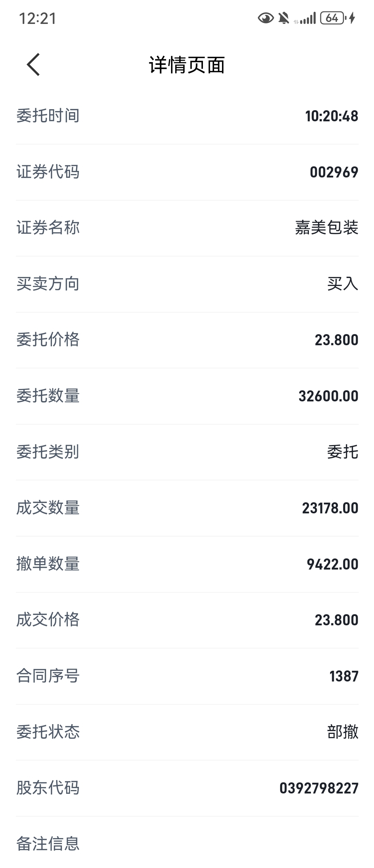Tap the shareholder code 0392798227
374x868 pixels.
coord(319,789)
